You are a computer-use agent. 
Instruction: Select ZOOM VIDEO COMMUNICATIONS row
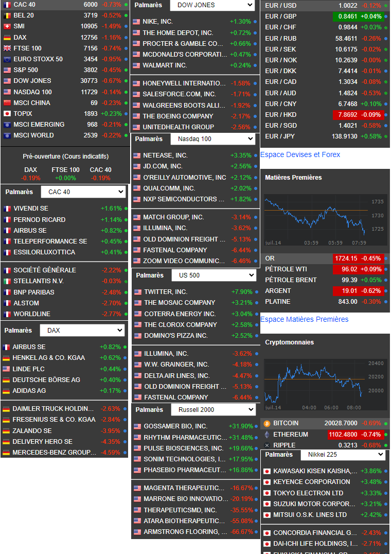click(x=195, y=261)
